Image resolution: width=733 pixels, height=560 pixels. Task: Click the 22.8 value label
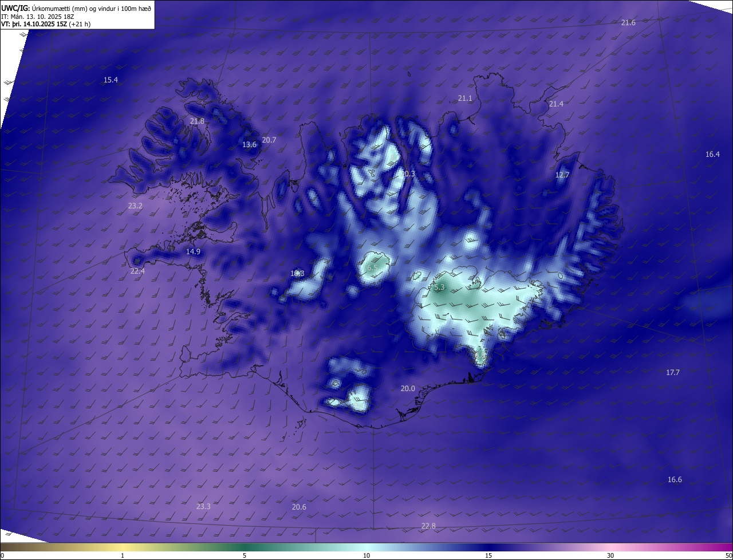pos(428,526)
